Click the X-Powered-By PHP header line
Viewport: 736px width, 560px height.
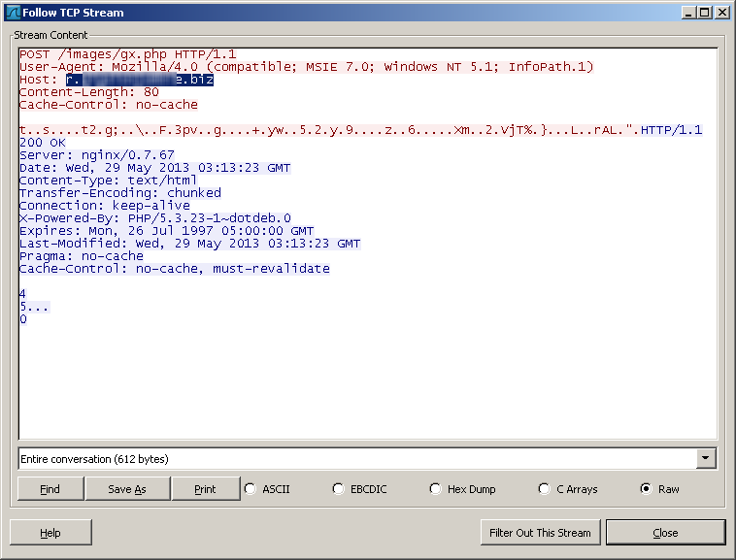(x=155, y=218)
